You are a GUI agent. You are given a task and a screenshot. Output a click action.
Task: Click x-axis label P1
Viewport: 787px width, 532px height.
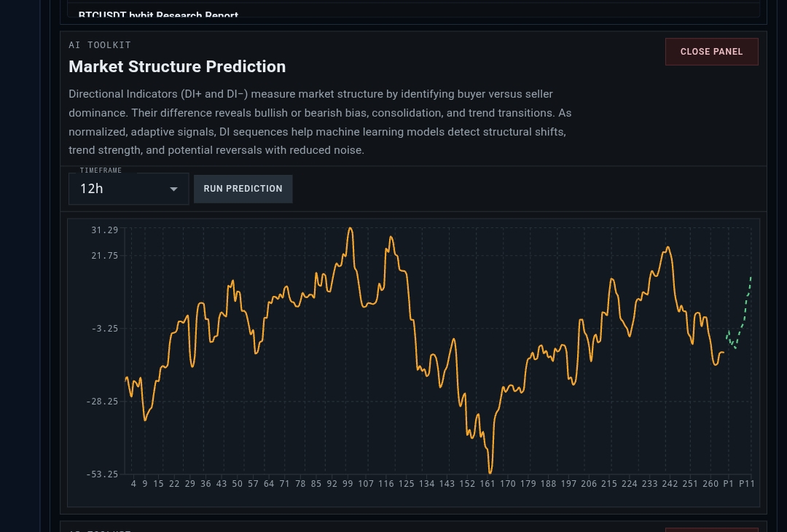(x=728, y=484)
